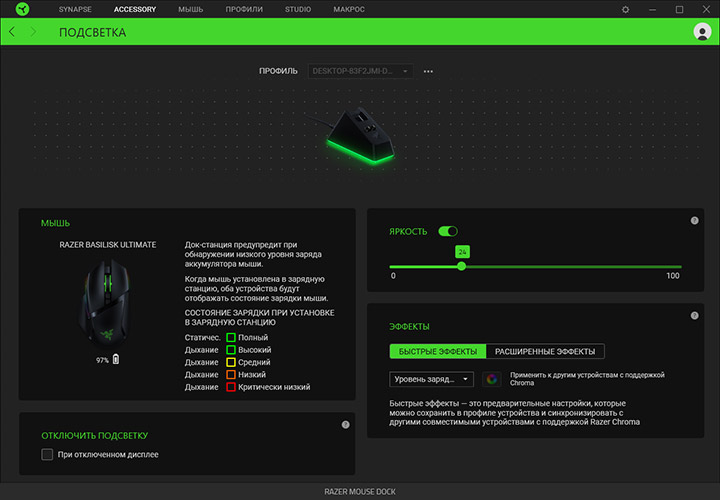720x500 pixels.
Task: Click yellow swatch for Средний level
Action: click(x=231, y=362)
